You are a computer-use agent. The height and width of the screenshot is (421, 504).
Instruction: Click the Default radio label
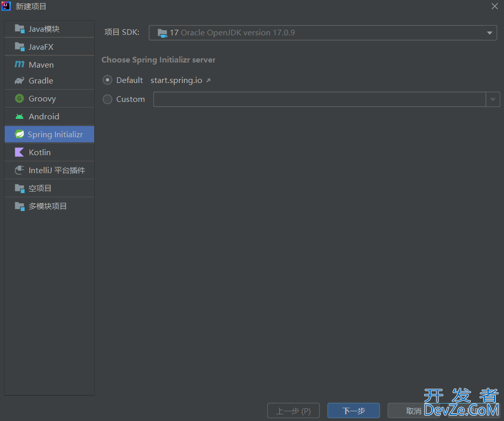[130, 80]
